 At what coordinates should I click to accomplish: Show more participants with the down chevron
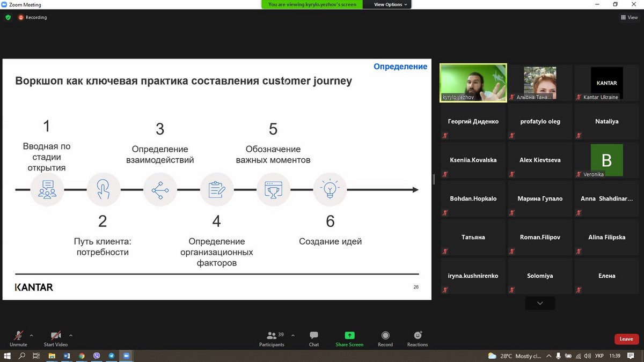(540, 303)
